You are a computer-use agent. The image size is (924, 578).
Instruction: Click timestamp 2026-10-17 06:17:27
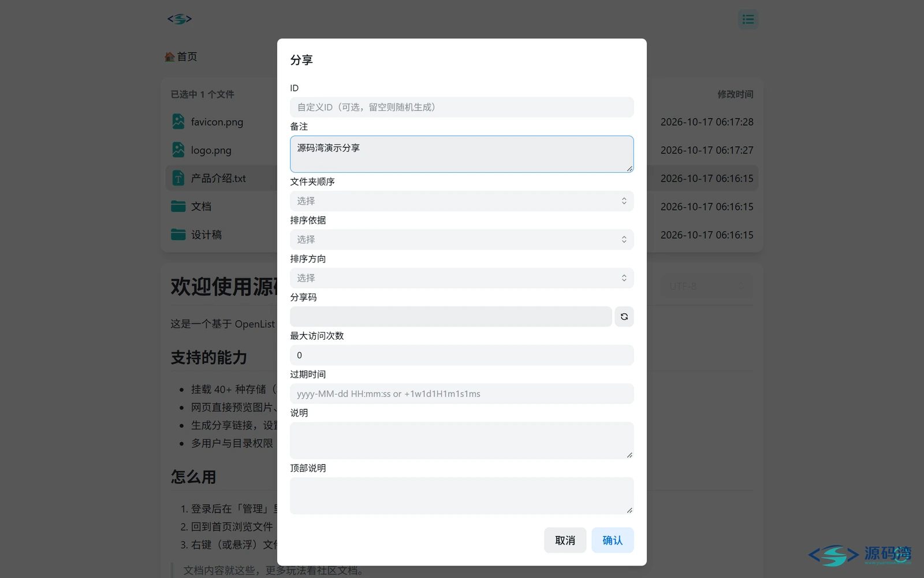(707, 150)
